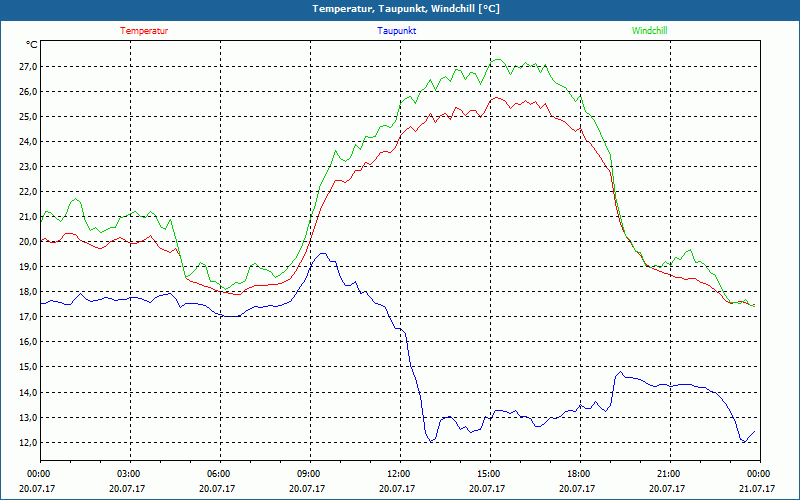Click the 09:00 time axis label
Image resolution: width=800 pixels, height=500 pixels.
(x=307, y=474)
